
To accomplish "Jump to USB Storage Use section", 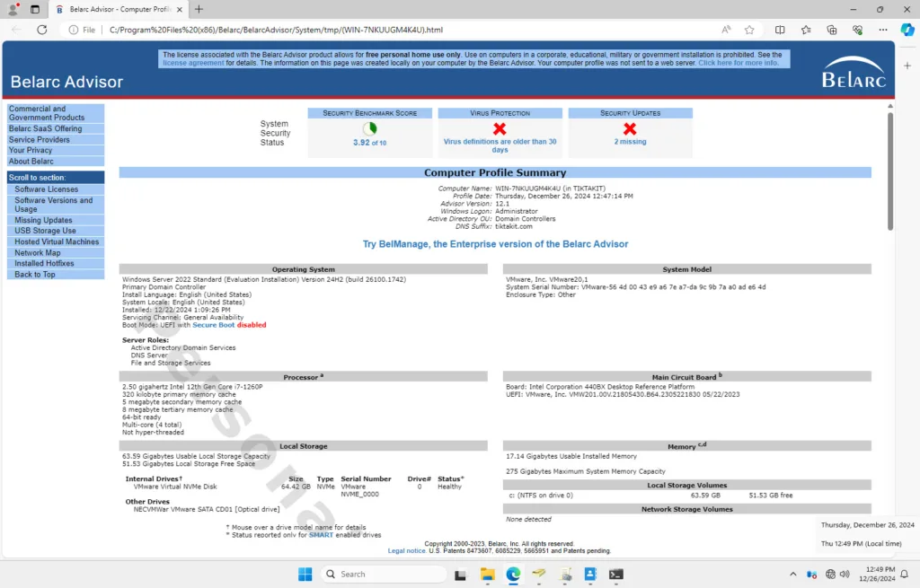I will coord(56,231).
